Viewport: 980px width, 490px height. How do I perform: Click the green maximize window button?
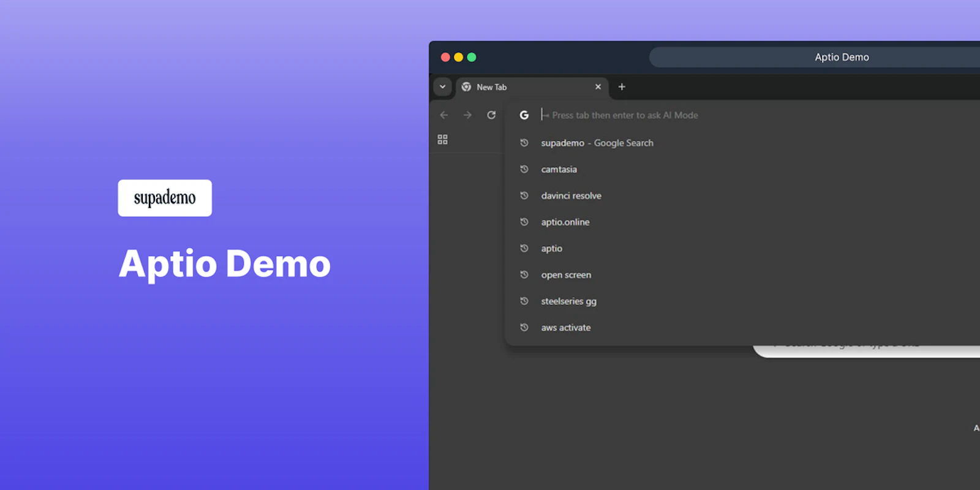[472, 57]
